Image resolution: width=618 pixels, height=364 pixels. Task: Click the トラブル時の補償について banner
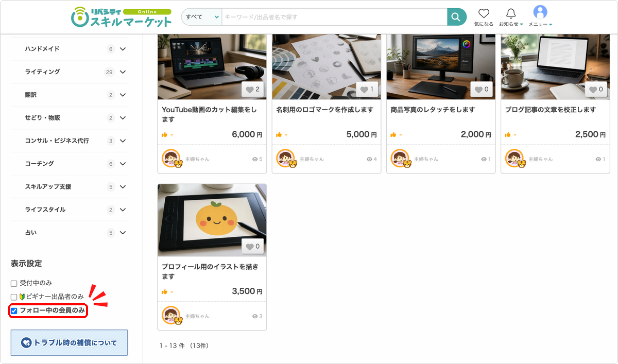69,342
